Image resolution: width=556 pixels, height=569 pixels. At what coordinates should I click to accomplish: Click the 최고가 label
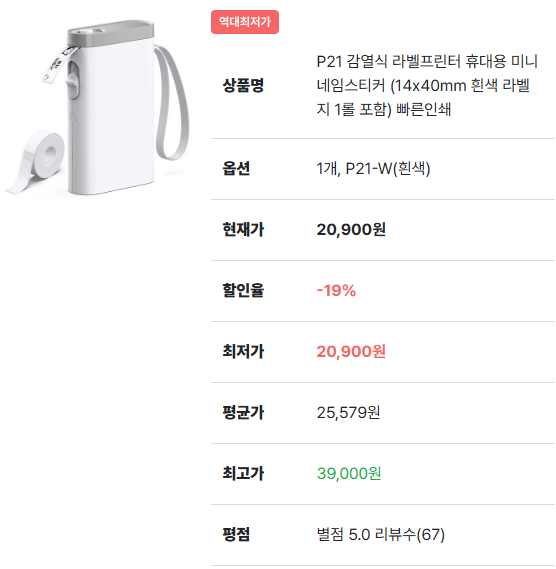click(x=243, y=474)
